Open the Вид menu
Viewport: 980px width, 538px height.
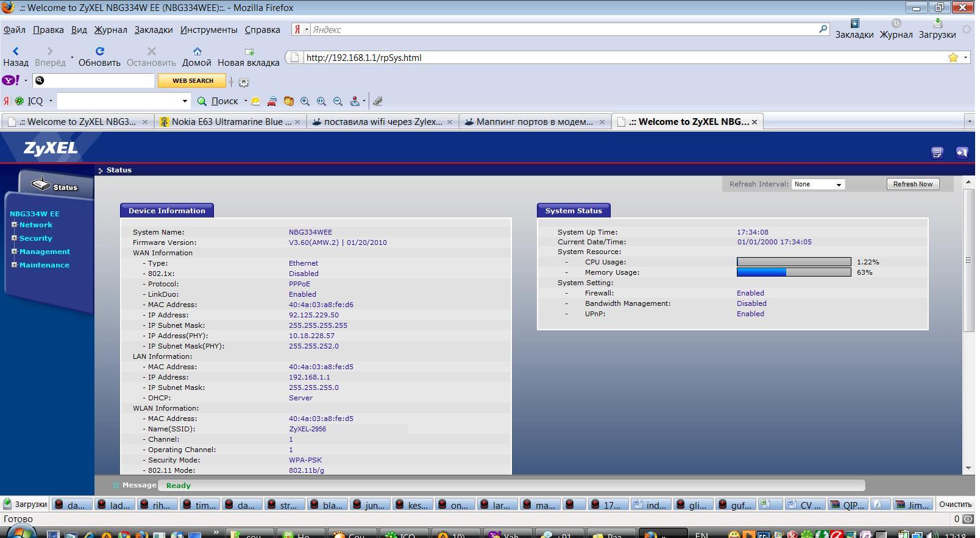pos(79,29)
